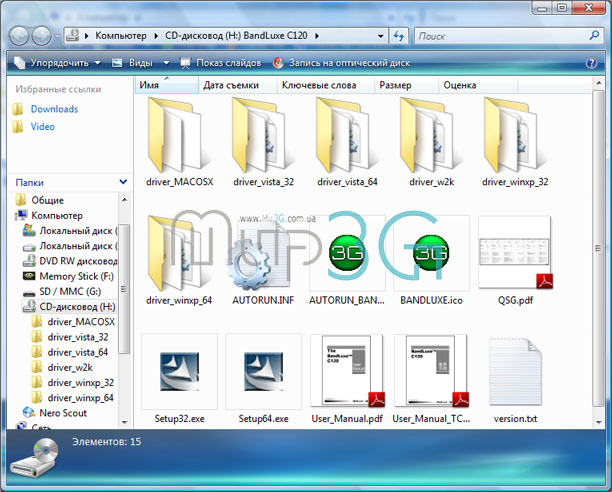Open the recent pages dropdown next to Forward
The image size is (612, 492).
(57, 36)
